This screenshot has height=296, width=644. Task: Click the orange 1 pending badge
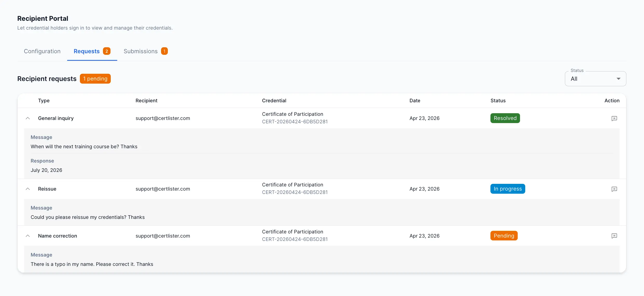coord(95,78)
